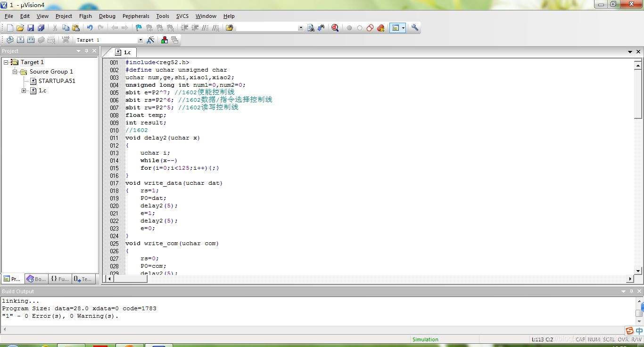This screenshot has height=347, width=644.
Task: Open Configuration with the wrench icon
Action: tap(415, 28)
